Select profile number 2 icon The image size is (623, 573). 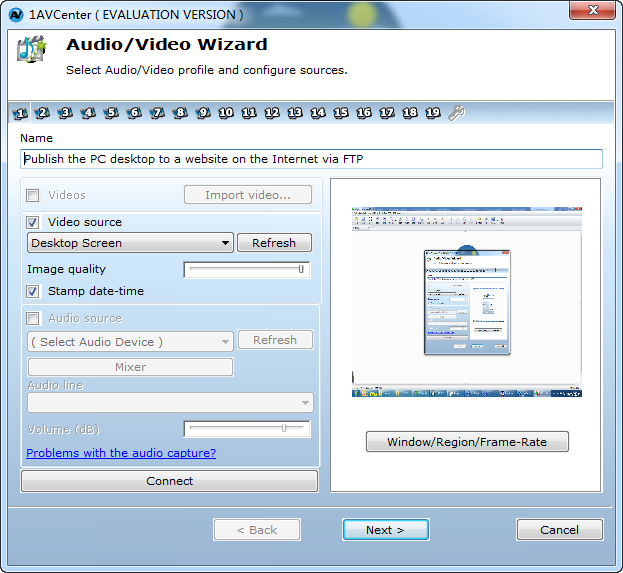[42, 113]
